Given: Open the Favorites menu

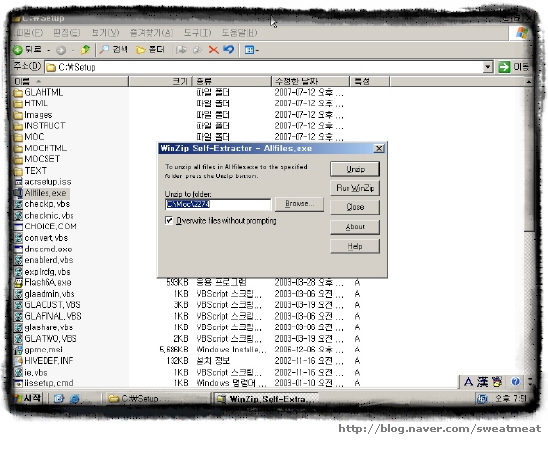Looking at the screenshot, I should pyautogui.click(x=151, y=33).
